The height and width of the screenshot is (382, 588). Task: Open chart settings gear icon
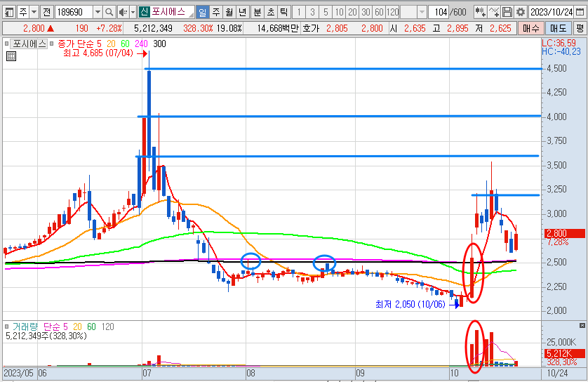(521, 12)
